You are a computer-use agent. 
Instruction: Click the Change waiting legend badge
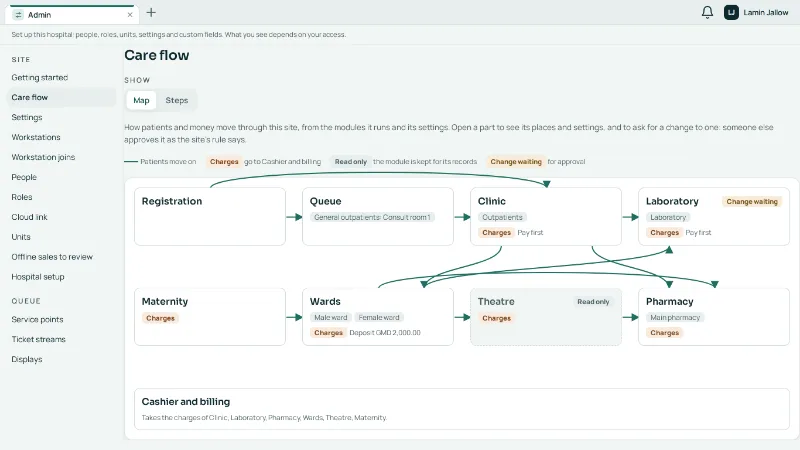(x=516, y=162)
